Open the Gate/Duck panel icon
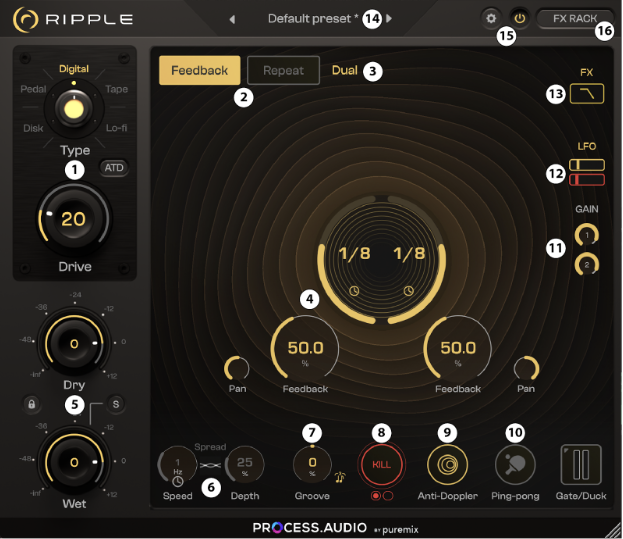Image resolution: width=623 pixels, height=539 pixels. [x=581, y=465]
